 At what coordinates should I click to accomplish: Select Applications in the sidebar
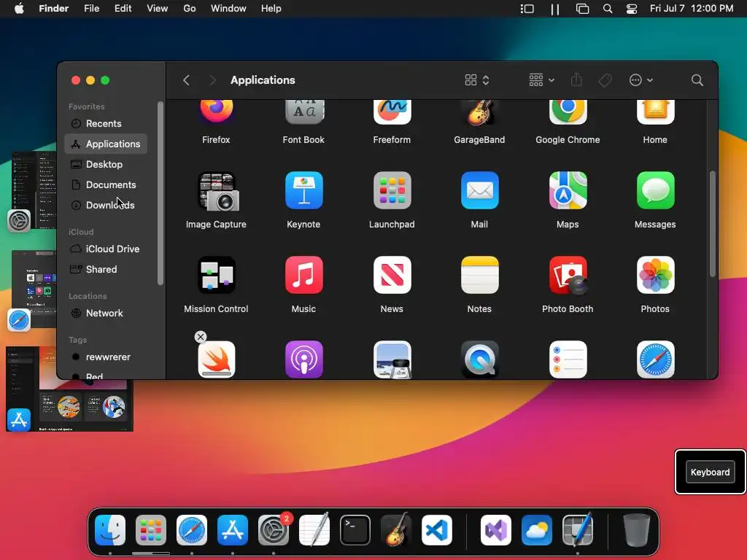pyautogui.click(x=106, y=144)
